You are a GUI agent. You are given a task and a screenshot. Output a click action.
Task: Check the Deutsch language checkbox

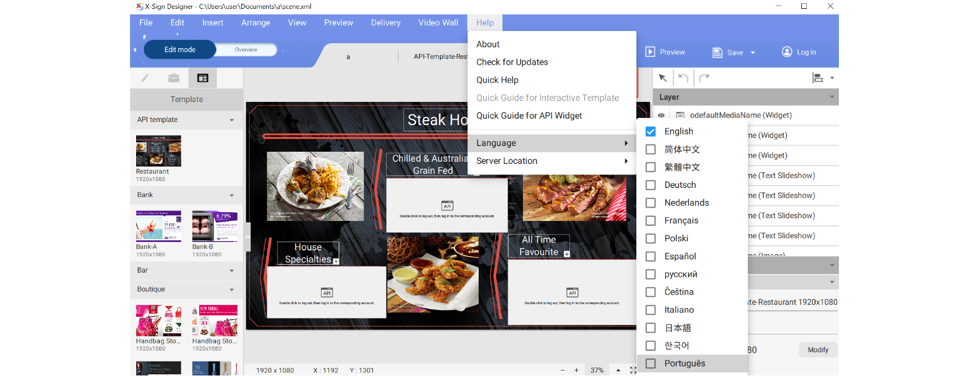(651, 185)
